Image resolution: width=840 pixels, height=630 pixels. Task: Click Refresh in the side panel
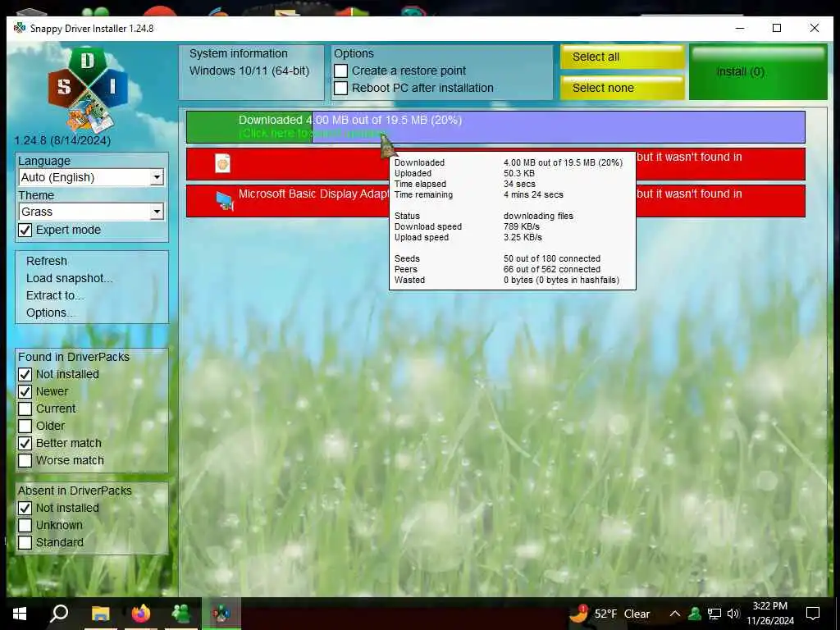tap(47, 261)
